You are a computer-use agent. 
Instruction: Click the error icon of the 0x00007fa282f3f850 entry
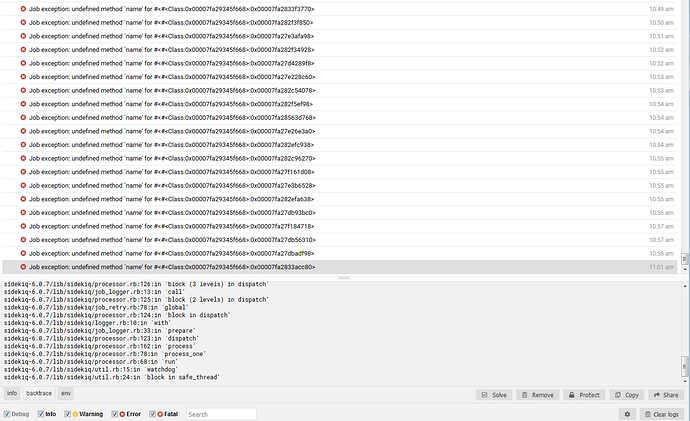(x=23, y=22)
